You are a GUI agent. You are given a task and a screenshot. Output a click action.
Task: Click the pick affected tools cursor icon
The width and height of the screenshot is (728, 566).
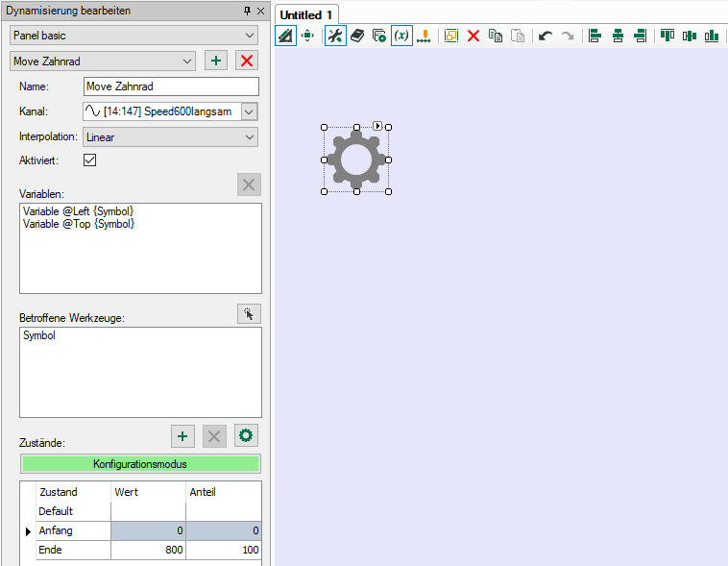(x=249, y=313)
